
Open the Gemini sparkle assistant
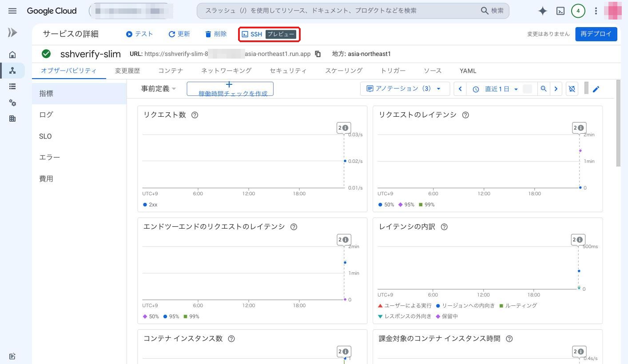542,11
